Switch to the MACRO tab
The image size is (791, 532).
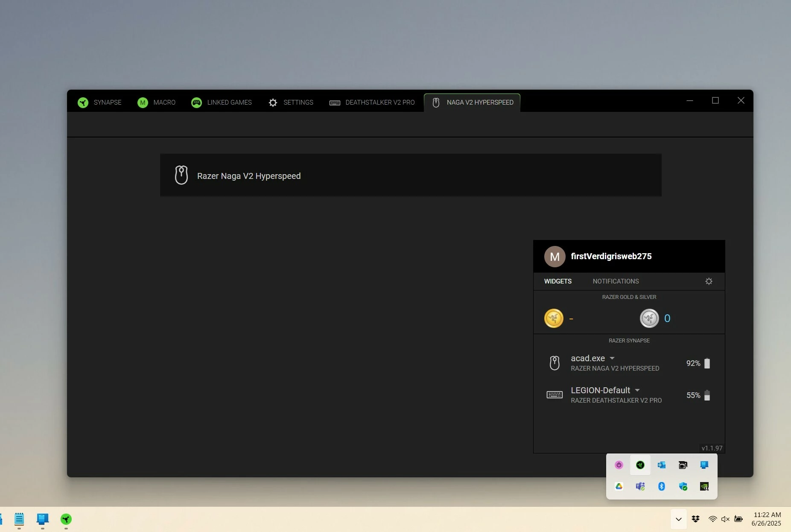click(x=156, y=102)
